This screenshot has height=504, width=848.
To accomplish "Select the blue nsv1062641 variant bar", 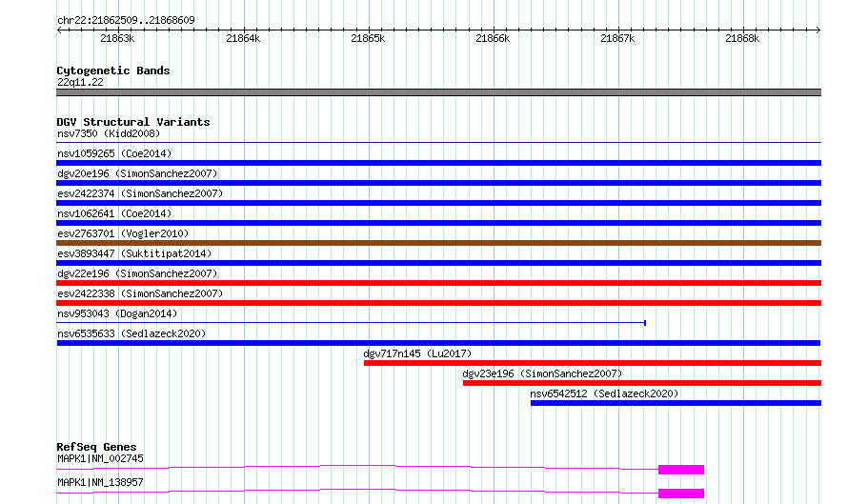I will click(438, 223).
